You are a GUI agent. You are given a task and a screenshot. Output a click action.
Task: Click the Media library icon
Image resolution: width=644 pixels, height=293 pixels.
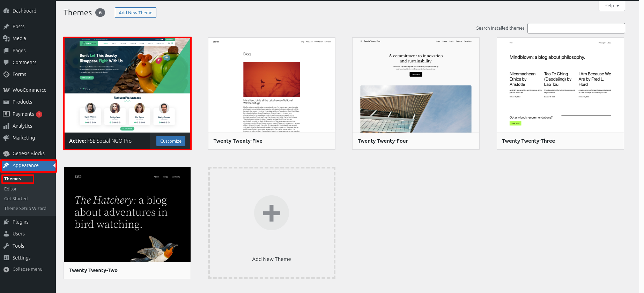click(x=6, y=38)
